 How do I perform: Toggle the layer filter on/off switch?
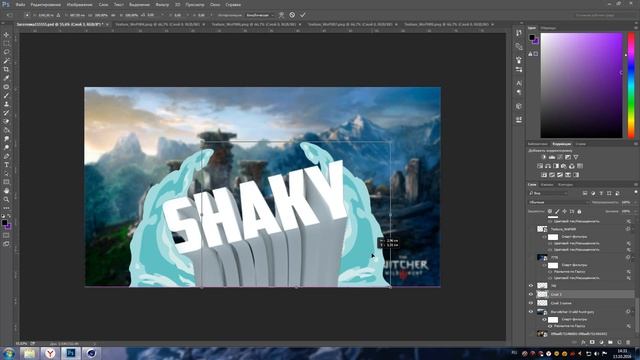(x=636, y=193)
